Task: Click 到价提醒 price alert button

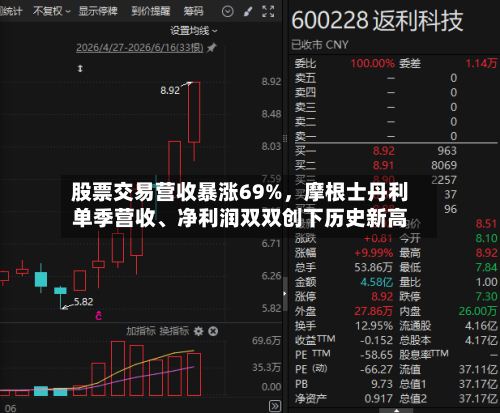Action: pyautogui.click(x=150, y=11)
